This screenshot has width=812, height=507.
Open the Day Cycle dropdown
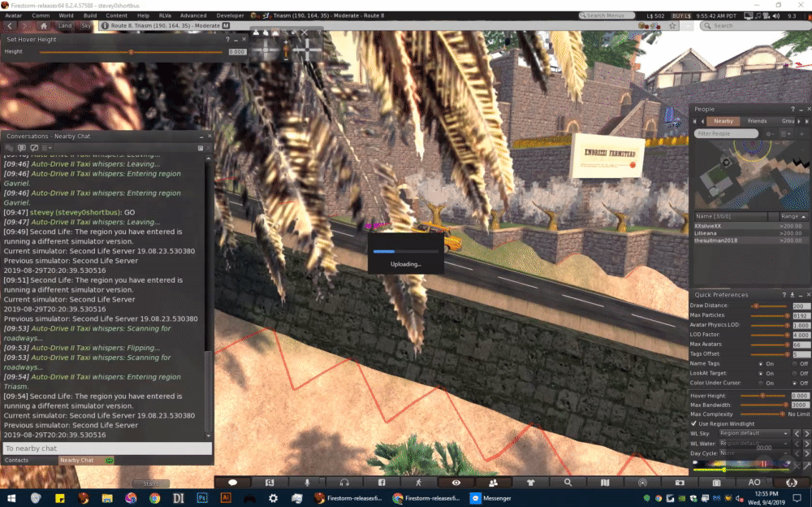click(754, 453)
